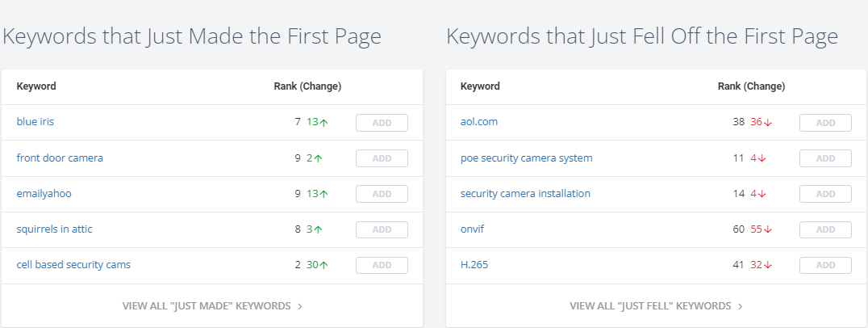Open the blue iris keyword link

pos(35,122)
